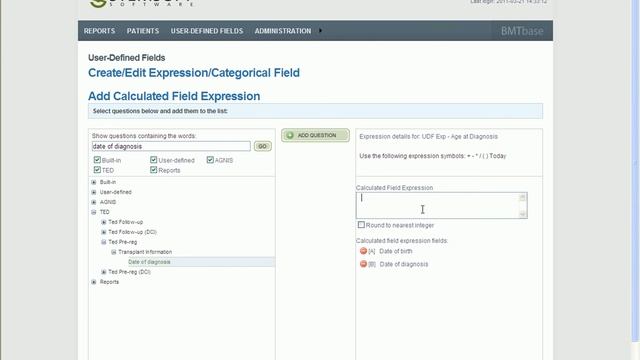The image size is (640, 360).
Task: Click the browser page vertical scrollbar
Action: pyautogui.click(x=635, y=171)
